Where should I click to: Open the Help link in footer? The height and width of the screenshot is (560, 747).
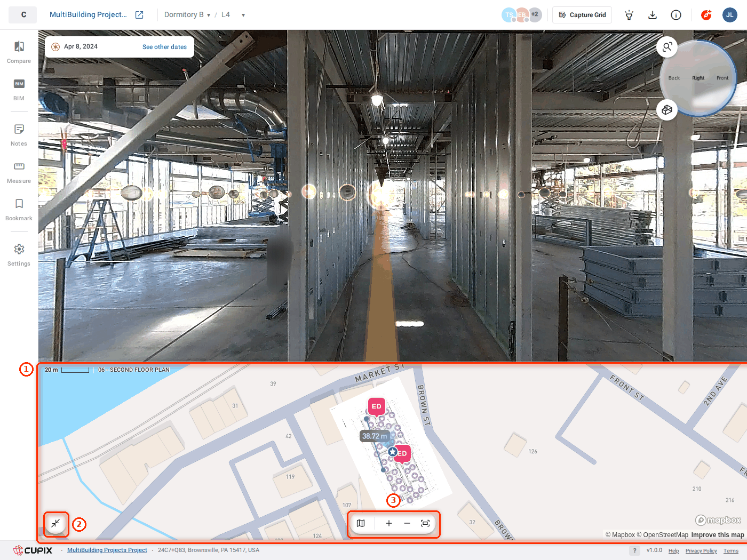point(674,551)
